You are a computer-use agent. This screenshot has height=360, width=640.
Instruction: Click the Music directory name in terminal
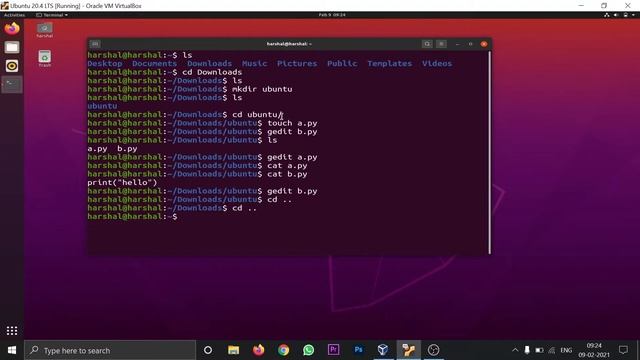(254, 64)
